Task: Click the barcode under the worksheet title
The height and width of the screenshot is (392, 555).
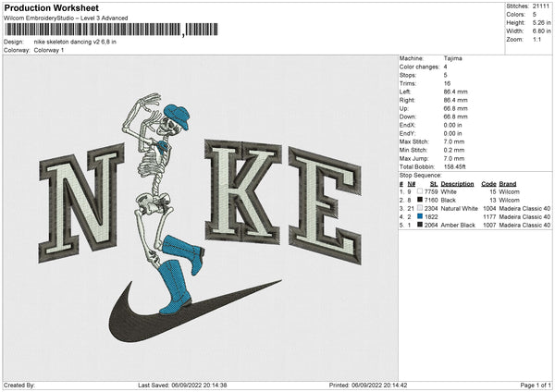Action: coord(111,30)
